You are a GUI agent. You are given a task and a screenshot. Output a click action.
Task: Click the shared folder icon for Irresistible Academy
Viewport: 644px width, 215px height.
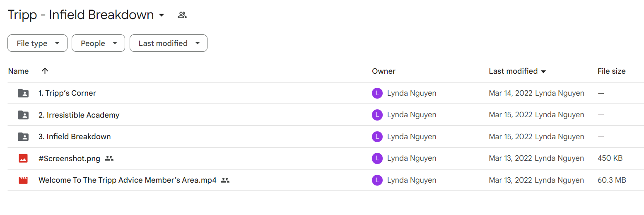(x=23, y=115)
